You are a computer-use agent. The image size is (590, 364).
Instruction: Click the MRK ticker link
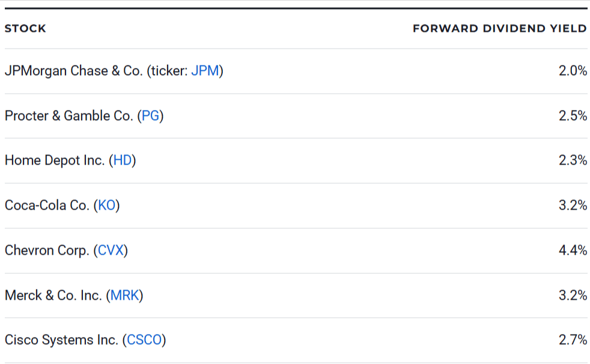coord(124,296)
